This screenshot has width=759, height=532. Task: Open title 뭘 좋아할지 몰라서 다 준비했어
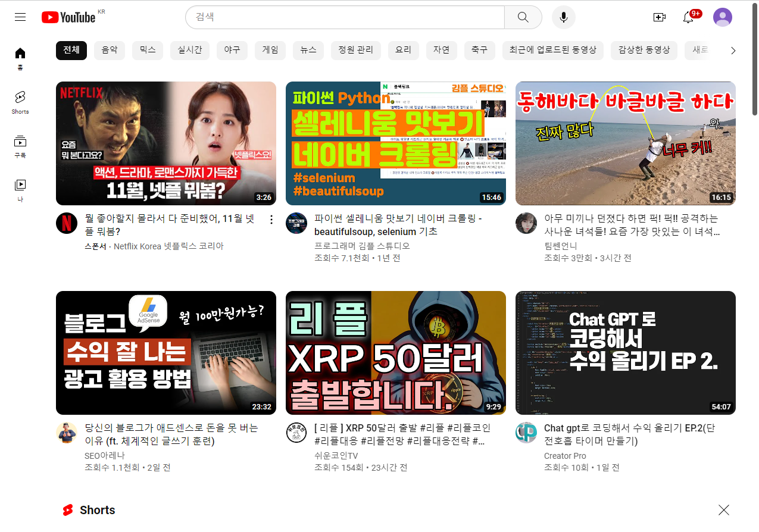point(170,225)
